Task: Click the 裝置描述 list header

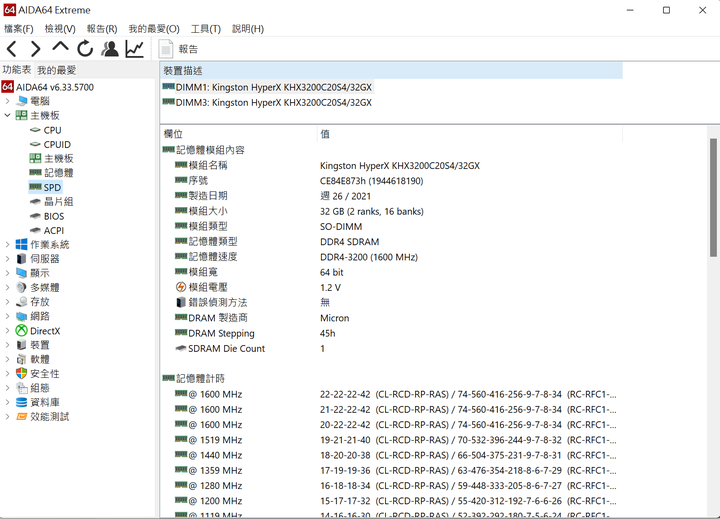Action: (x=391, y=71)
